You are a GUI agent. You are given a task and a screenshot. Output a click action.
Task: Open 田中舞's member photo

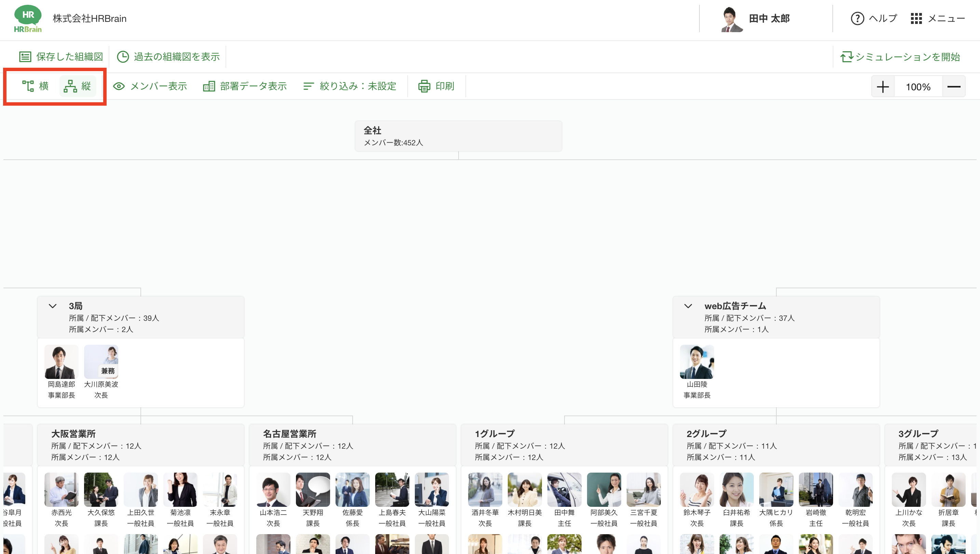pos(564,490)
